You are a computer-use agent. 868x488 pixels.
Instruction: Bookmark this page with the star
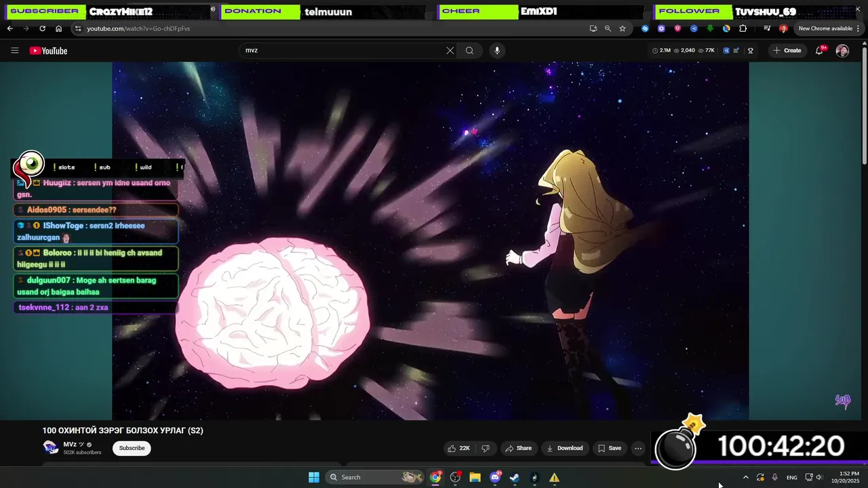click(623, 28)
